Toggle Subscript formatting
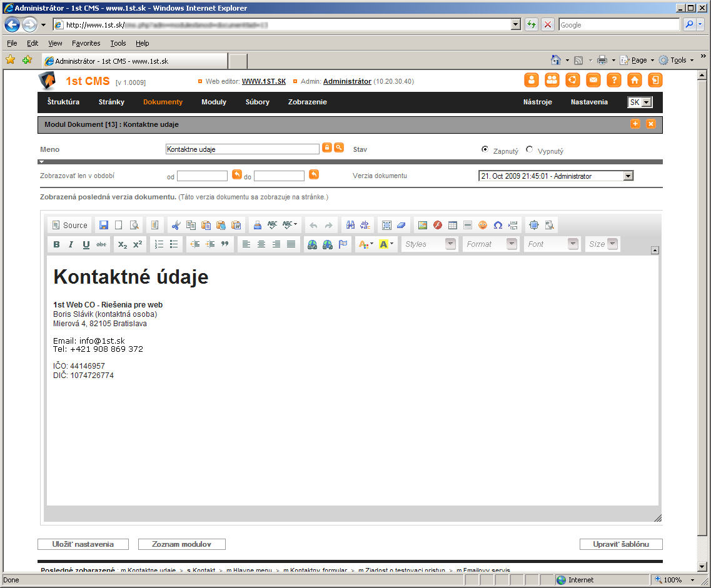 click(x=123, y=244)
